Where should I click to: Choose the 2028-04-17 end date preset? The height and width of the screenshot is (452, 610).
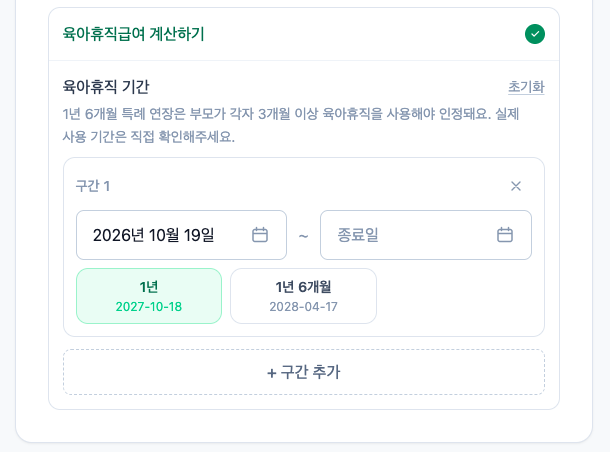(303, 307)
